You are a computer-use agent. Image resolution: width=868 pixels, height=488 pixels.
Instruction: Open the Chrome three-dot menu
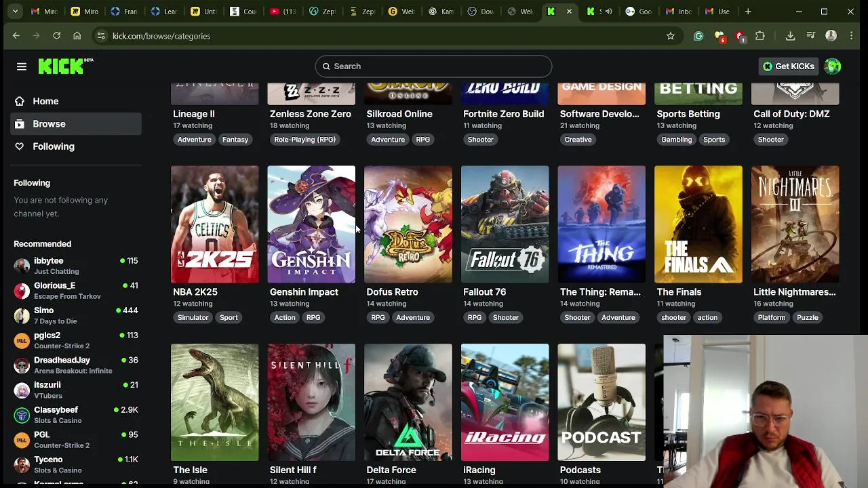(852, 36)
